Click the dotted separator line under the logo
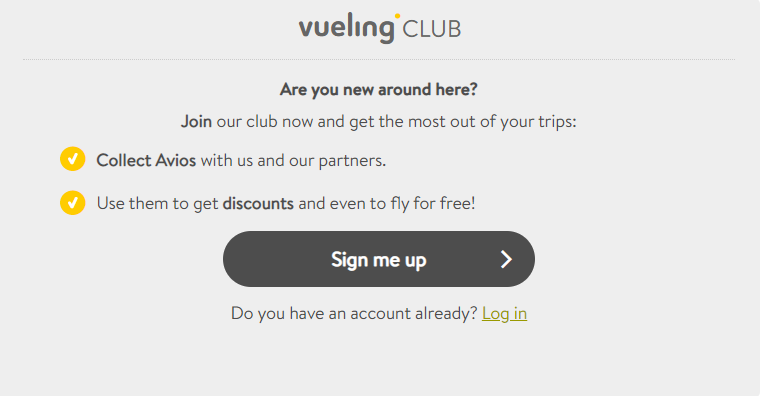Viewport: 765px width, 396px height. pyautogui.click(x=379, y=59)
